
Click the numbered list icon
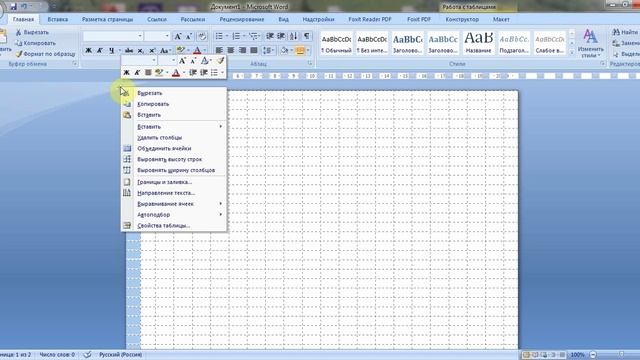pos(236,36)
